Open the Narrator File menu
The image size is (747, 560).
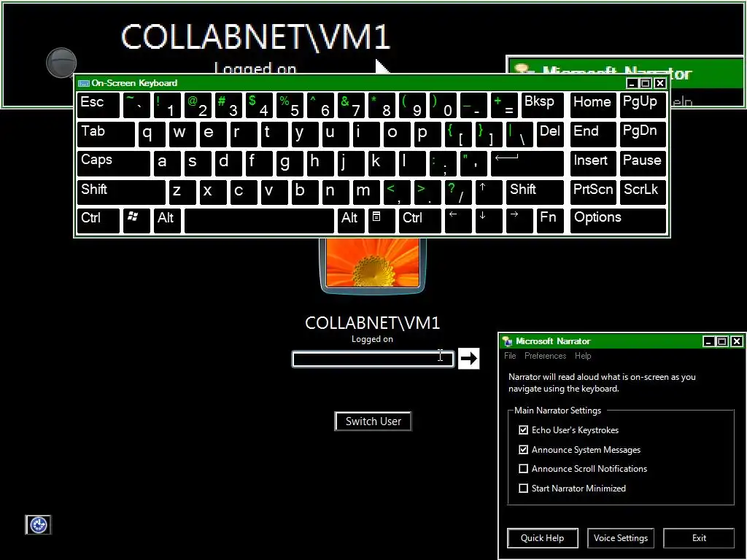[x=510, y=356]
